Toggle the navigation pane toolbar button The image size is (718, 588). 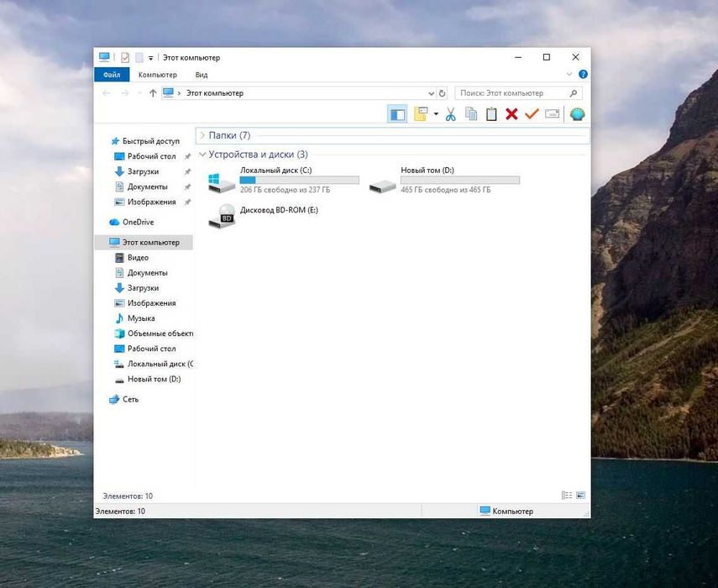tap(397, 114)
